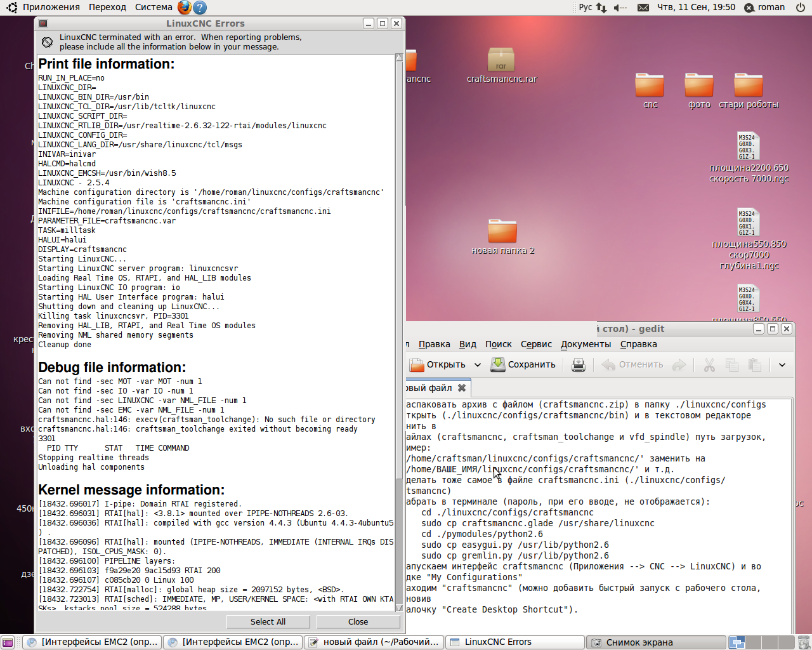Open the date and time clock
This screenshot has height=650, width=812.
coord(696,8)
